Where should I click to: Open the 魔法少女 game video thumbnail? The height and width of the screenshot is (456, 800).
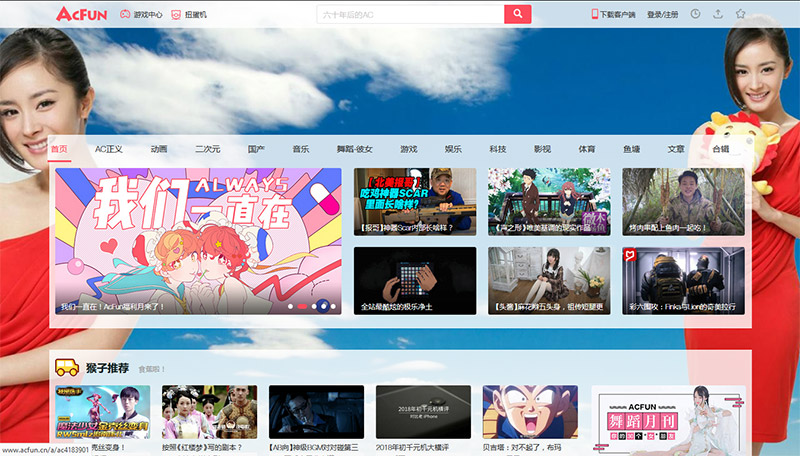tap(103, 412)
